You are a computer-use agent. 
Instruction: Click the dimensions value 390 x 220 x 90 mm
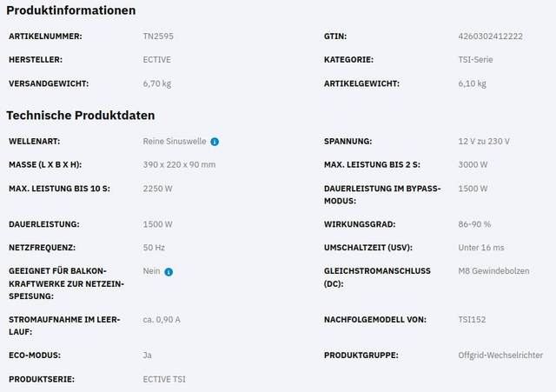point(179,164)
